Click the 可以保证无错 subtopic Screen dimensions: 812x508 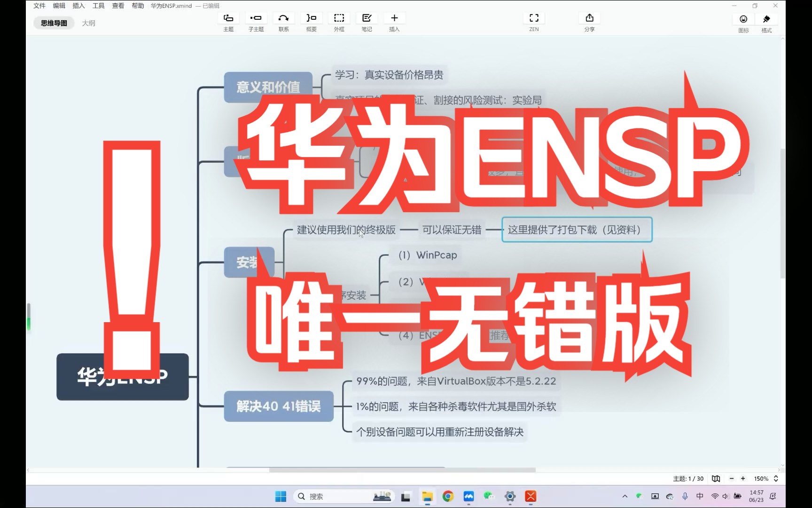point(452,230)
